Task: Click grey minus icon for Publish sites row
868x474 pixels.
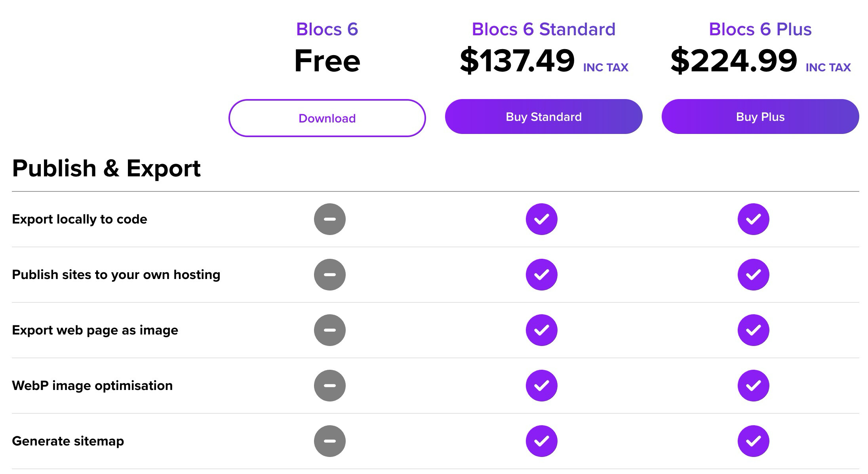Action: [330, 275]
